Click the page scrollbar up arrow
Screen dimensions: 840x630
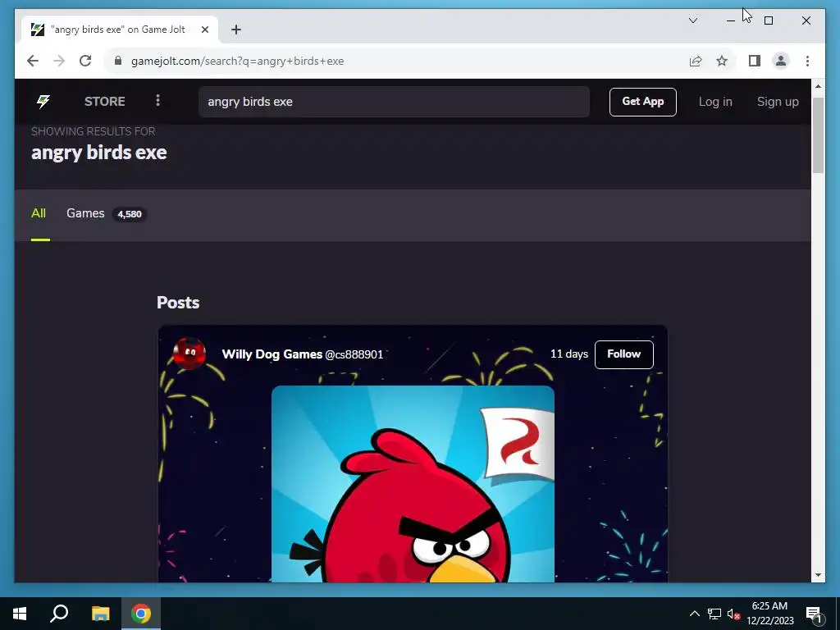[818, 85]
